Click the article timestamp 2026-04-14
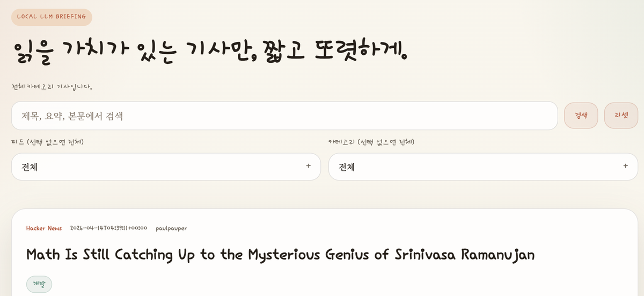644x296 pixels. (108, 228)
